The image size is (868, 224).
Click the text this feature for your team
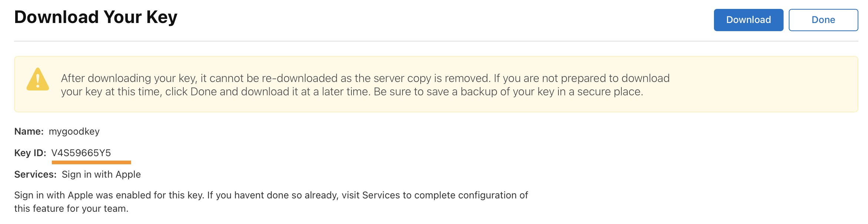(x=71, y=208)
